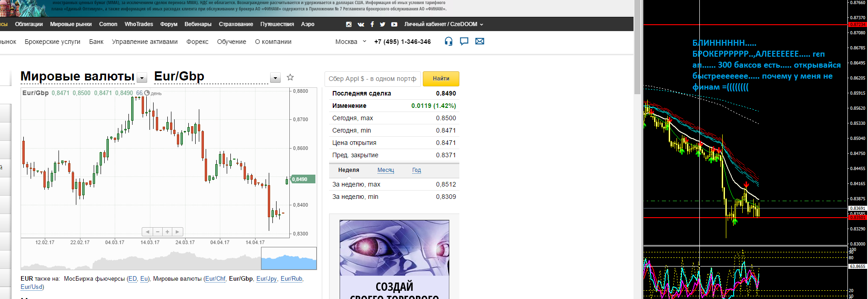Go to О компании section
Viewport: 868px width, 299px height.
tap(273, 42)
